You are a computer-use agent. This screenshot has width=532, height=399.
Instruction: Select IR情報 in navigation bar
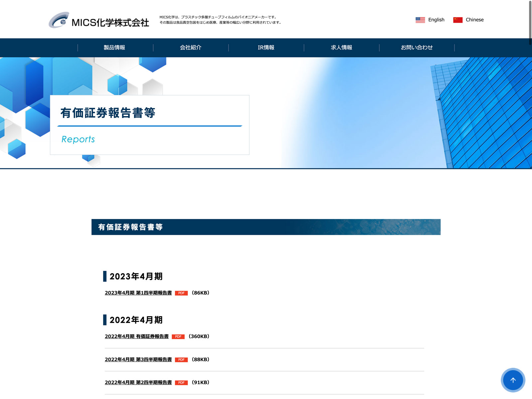(x=266, y=48)
